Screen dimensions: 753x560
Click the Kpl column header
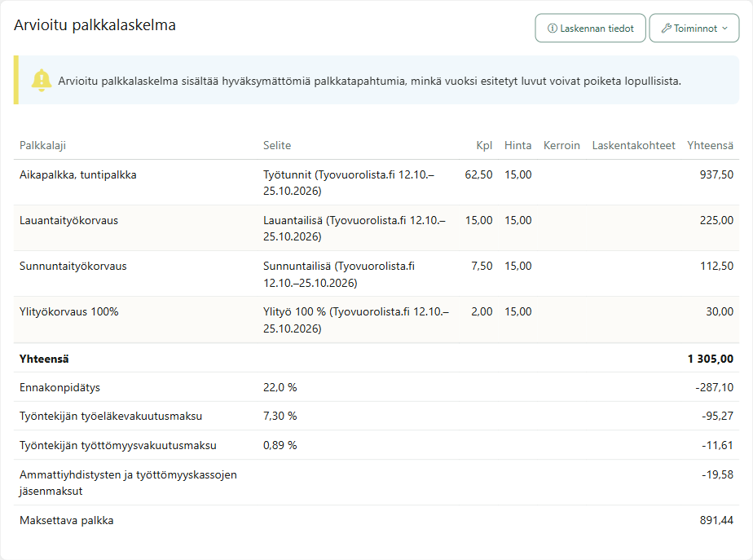[x=484, y=146]
